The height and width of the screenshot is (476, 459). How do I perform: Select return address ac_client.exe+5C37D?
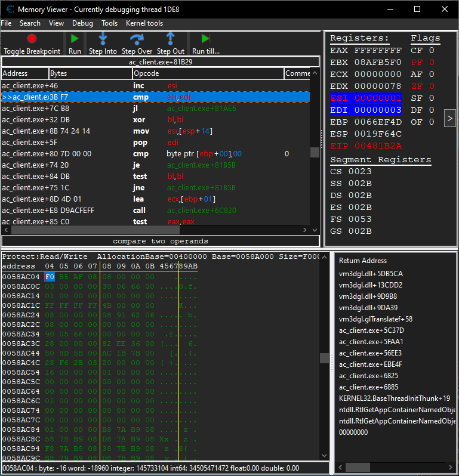tap(371, 330)
